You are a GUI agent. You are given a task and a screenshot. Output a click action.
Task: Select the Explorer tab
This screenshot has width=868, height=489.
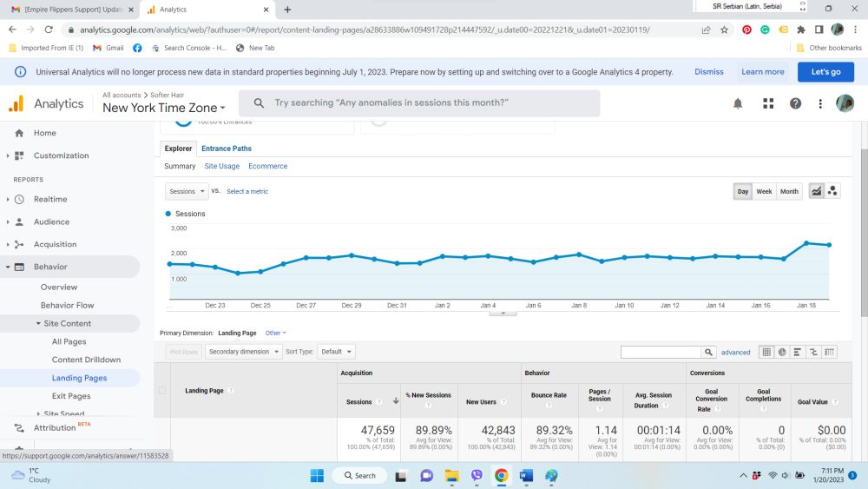click(178, 149)
